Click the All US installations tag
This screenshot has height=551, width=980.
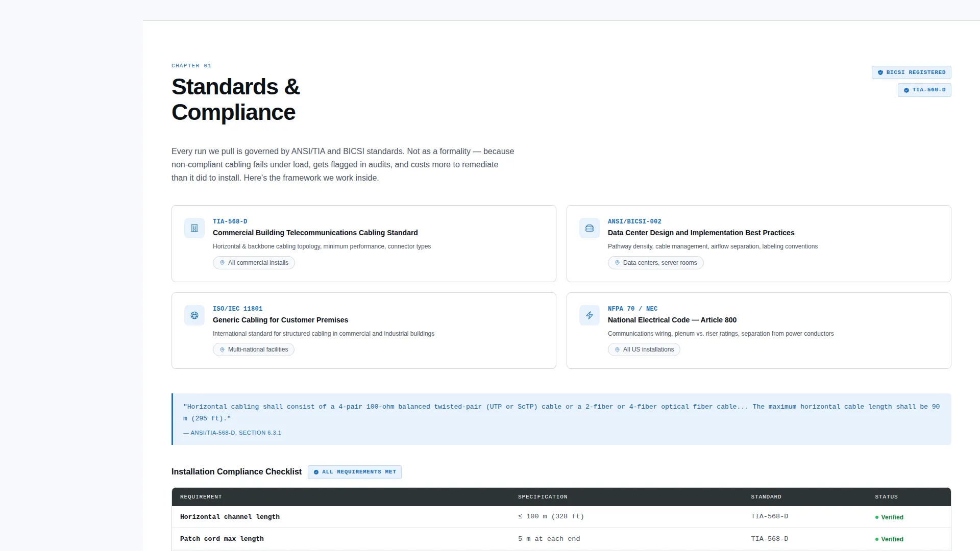644,349
